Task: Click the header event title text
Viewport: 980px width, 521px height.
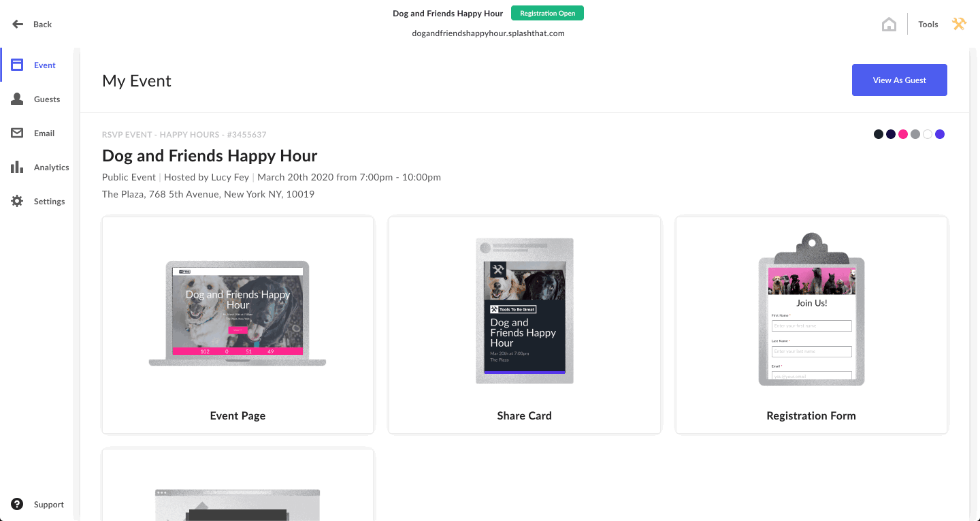Action: 448,13
